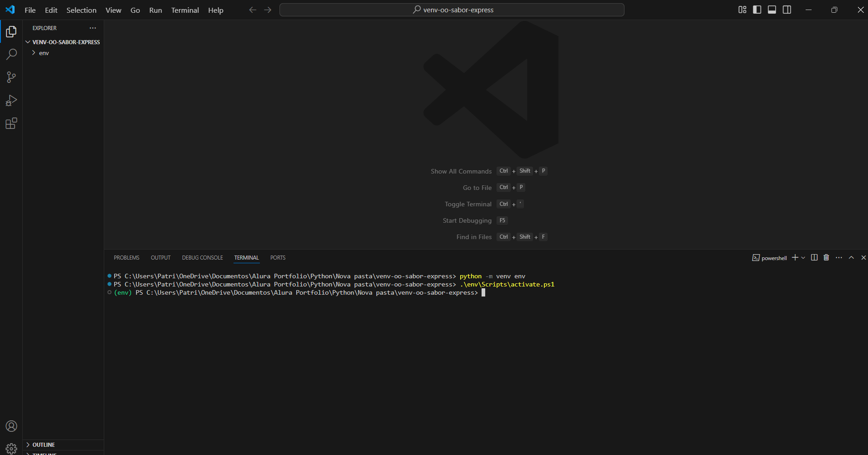This screenshot has height=455, width=868.
Task: Open the Manage gear settings icon
Action: click(x=11, y=449)
